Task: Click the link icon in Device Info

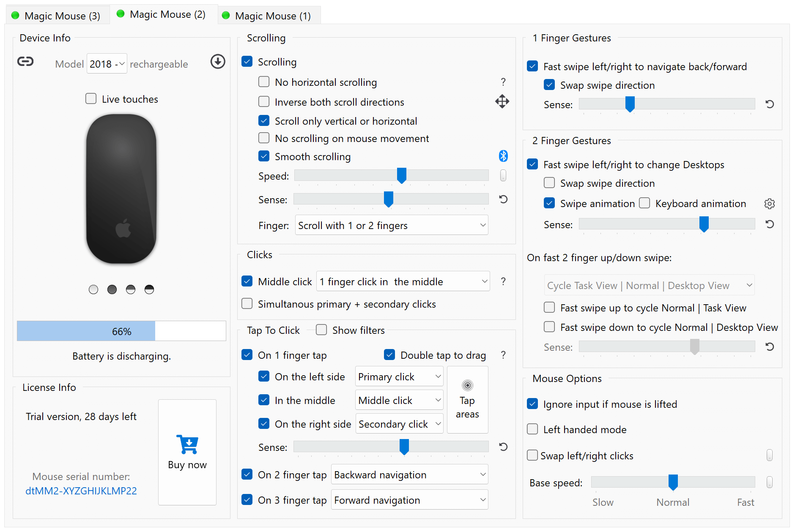Action: click(x=25, y=61)
